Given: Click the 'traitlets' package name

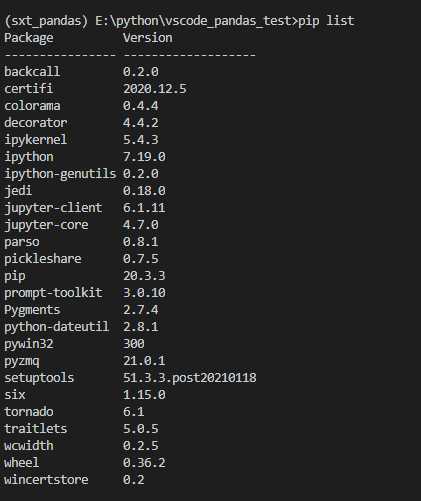Looking at the screenshot, I should point(36,429).
